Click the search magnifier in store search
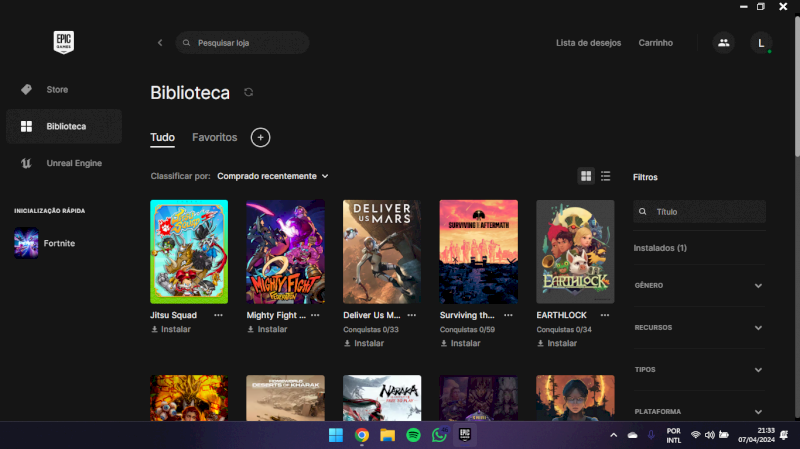 pyautogui.click(x=186, y=43)
